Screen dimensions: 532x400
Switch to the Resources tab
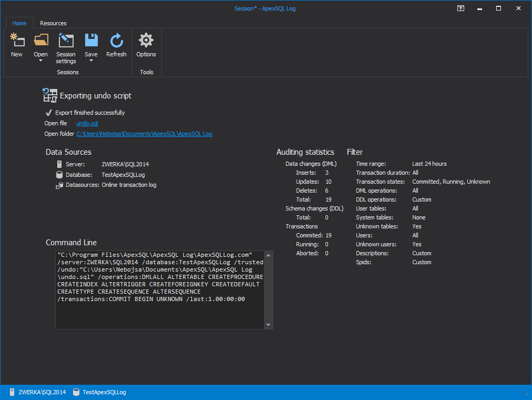53,23
